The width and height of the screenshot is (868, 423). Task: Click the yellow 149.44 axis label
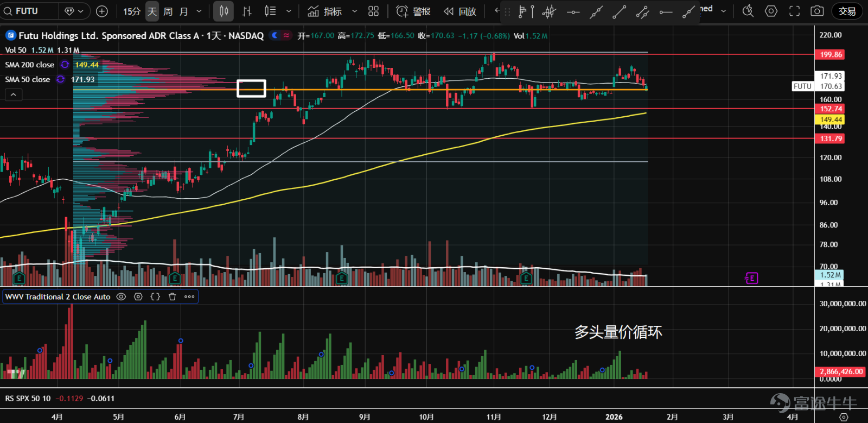click(x=830, y=119)
